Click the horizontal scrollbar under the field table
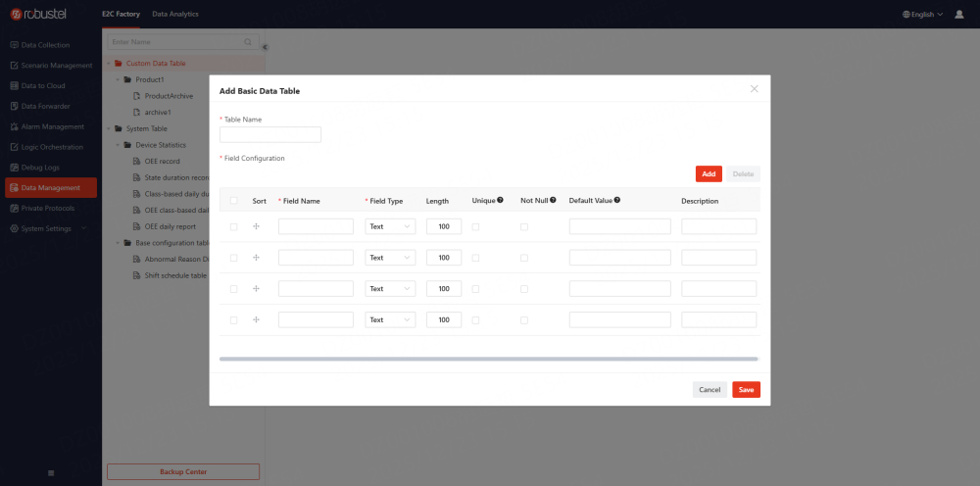 (489, 360)
